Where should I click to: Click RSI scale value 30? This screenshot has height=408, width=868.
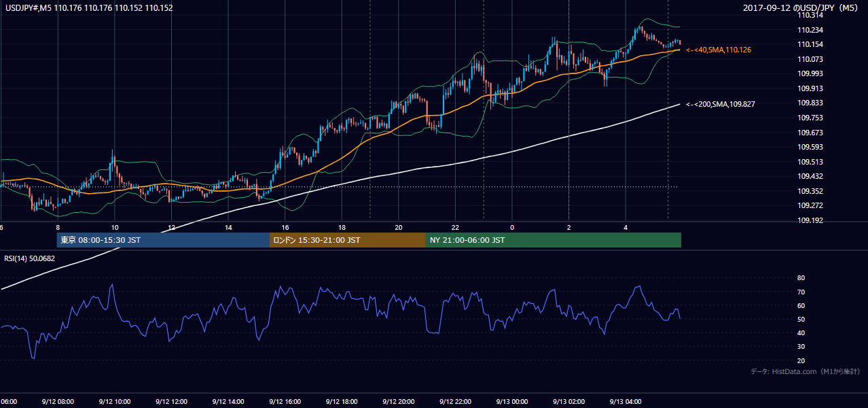[801, 347]
